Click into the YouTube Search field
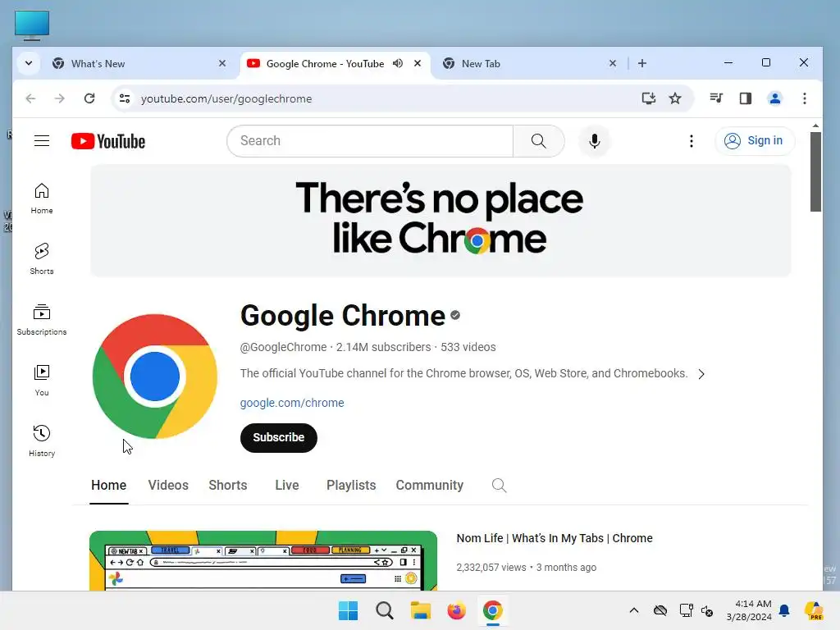The image size is (840, 630). click(370, 141)
